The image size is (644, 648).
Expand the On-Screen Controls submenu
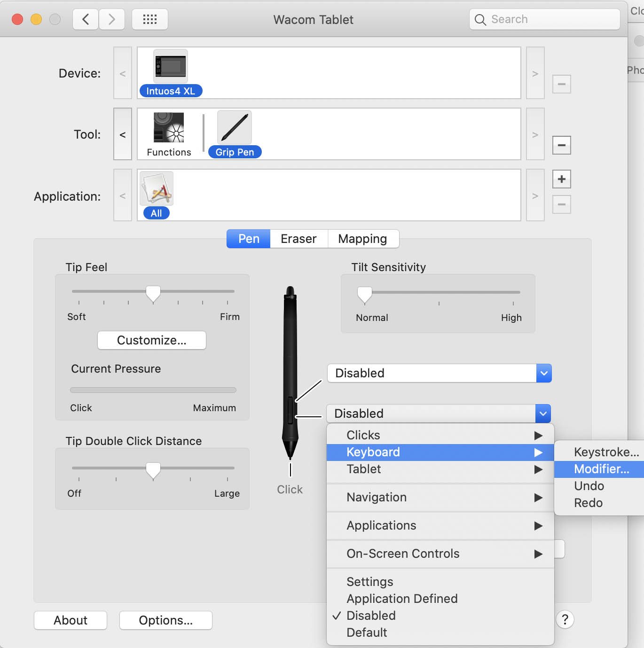[x=403, y=554]
